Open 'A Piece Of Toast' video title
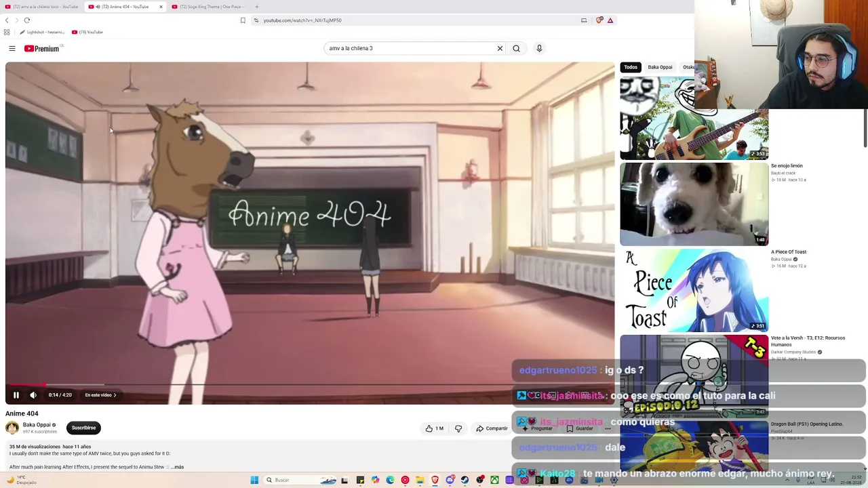This screenshot has height=488, width=868. coord(789,252)
